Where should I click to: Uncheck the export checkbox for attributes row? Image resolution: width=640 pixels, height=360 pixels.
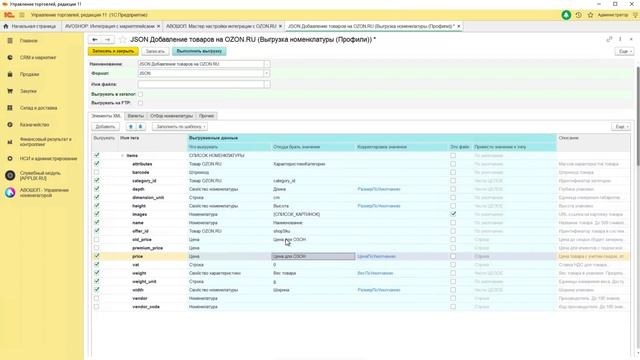tap(96, 164)
